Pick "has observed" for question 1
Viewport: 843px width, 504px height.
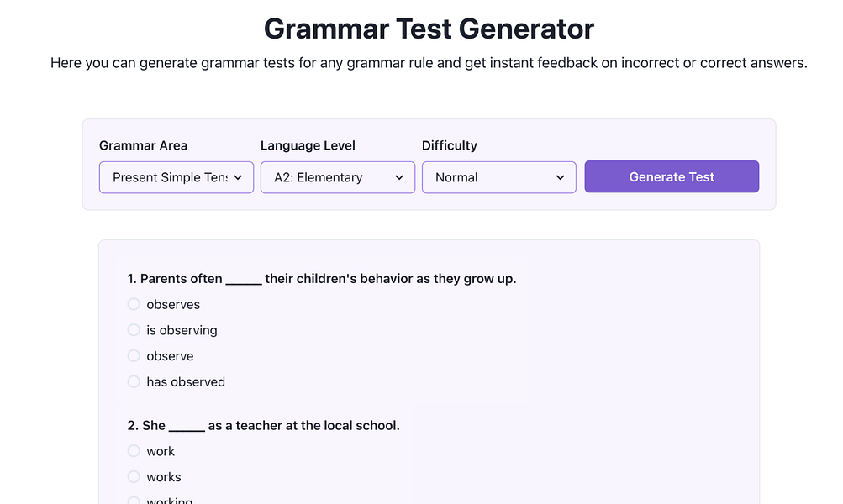pyautogui.click(x=134, y=381)
